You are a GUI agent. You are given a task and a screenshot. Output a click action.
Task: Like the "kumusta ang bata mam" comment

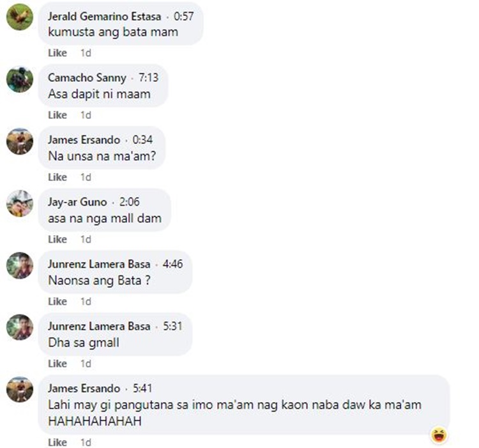[x=57, y=53]
